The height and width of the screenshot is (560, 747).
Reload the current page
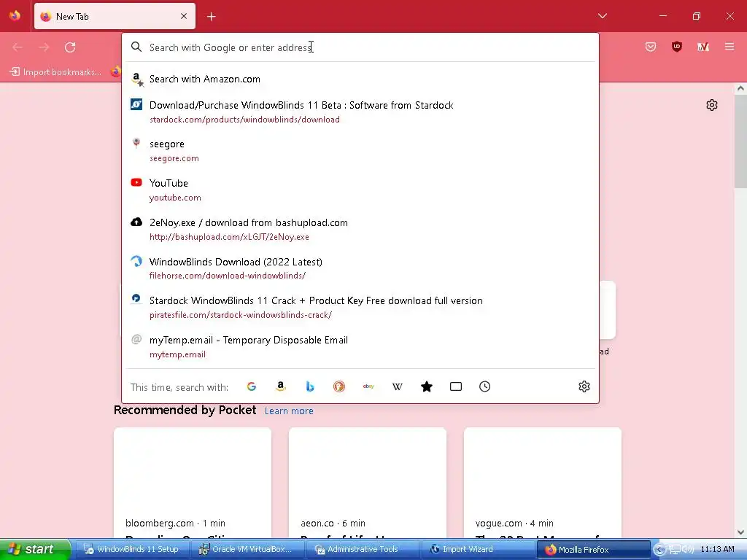pyautogui.click(x=70, y=47)
